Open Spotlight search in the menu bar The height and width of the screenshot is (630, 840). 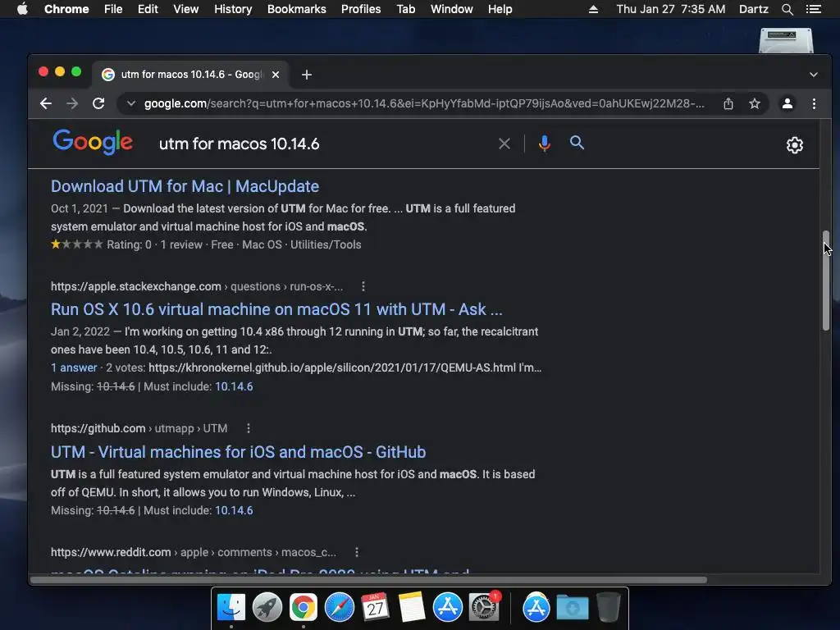787,9
